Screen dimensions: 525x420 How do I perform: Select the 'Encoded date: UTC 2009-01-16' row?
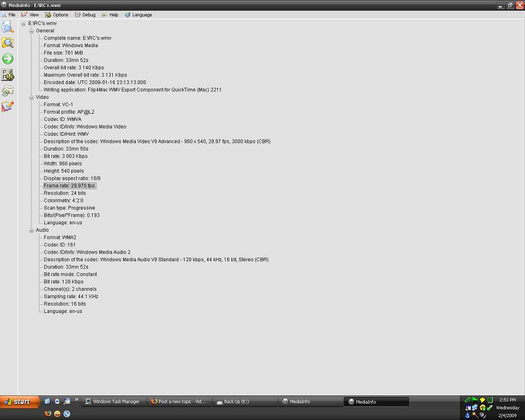coord(95,82)
